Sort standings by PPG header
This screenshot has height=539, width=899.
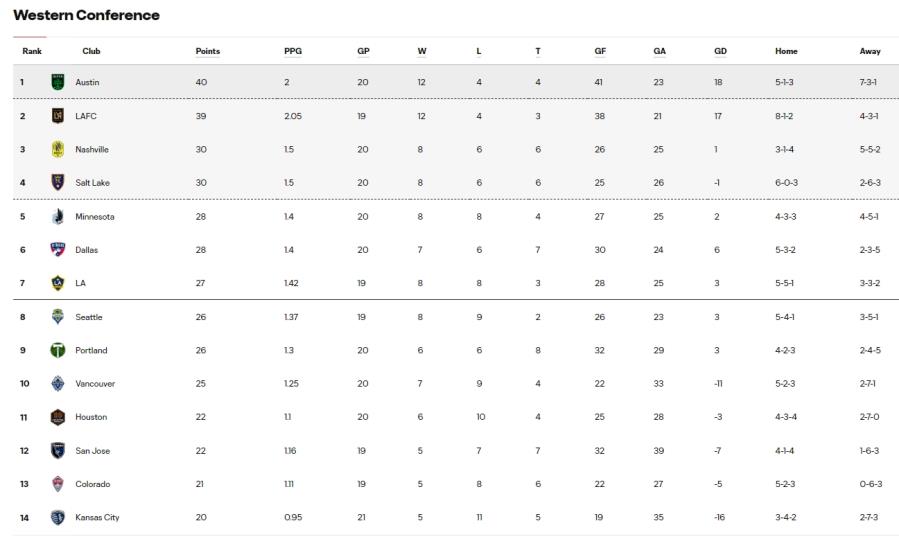click(293, 51)
